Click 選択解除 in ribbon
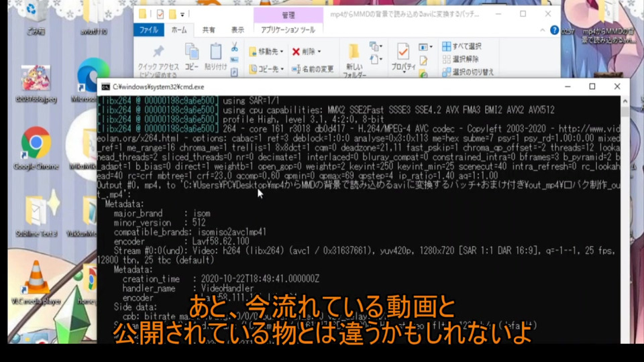Viewport: 644px width, 362px height. click(x=460, y=59)
